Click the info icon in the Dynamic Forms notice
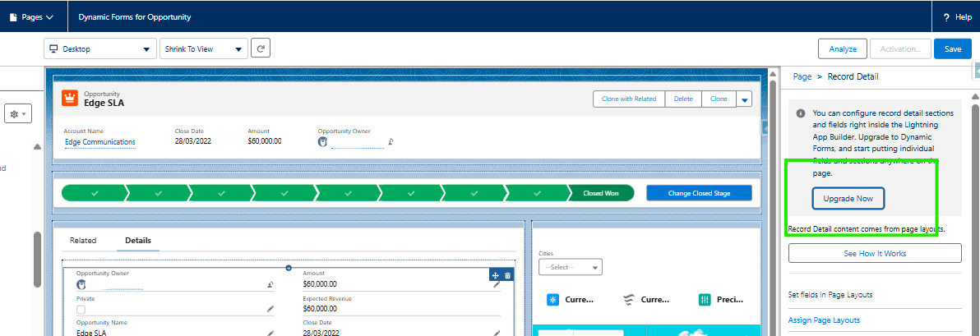 click(x=801, y=113)
